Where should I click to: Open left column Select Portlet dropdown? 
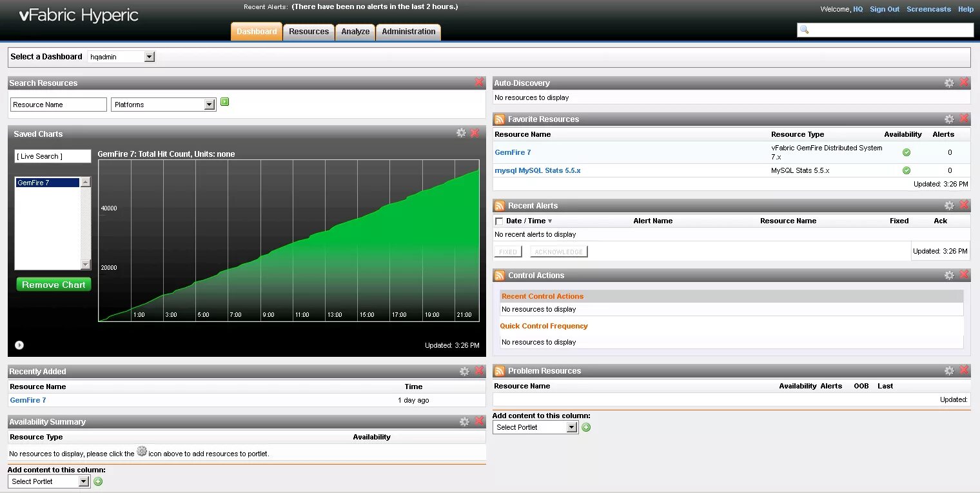[x=48, y=481]
